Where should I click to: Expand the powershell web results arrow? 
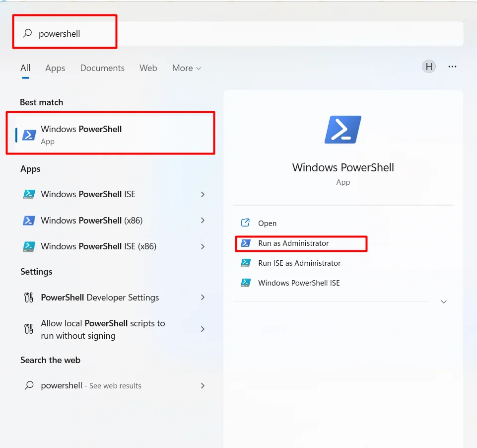tap(203, 385)
